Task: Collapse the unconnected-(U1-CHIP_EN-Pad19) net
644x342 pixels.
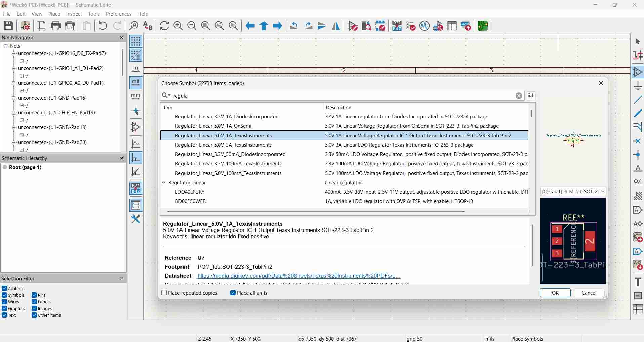Action: pos(14,113)
